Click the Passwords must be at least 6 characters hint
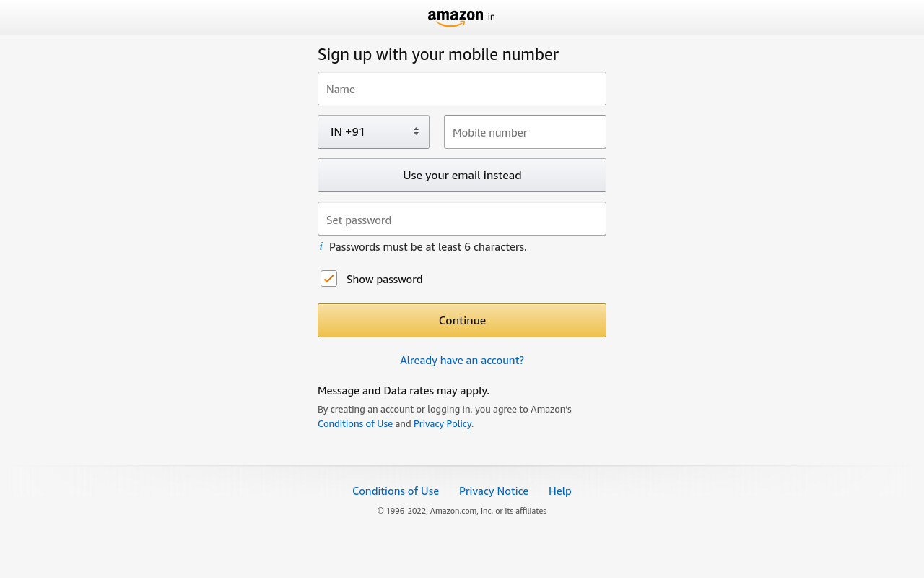 [428, 246]
